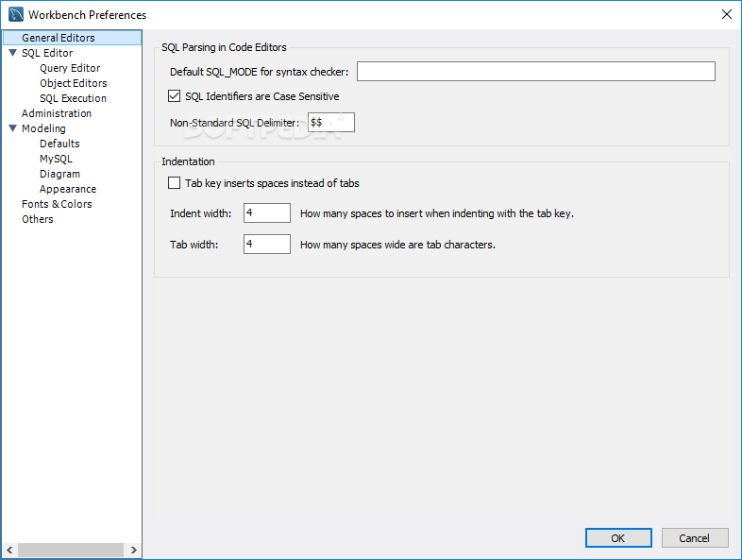Screen dimensions: 742x560
Task: Open Modeling Defaults page
Action: 59,144
